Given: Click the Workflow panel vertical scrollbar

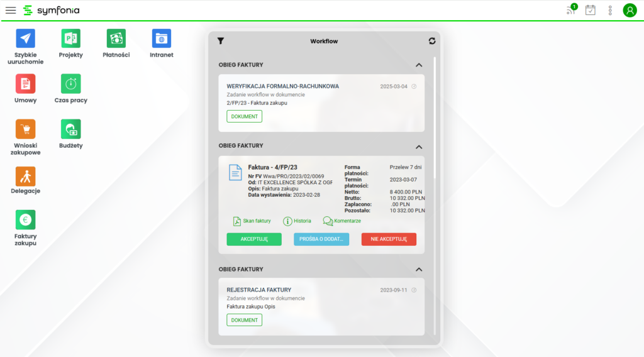Looking at the screenshot, I should point(435,189).
